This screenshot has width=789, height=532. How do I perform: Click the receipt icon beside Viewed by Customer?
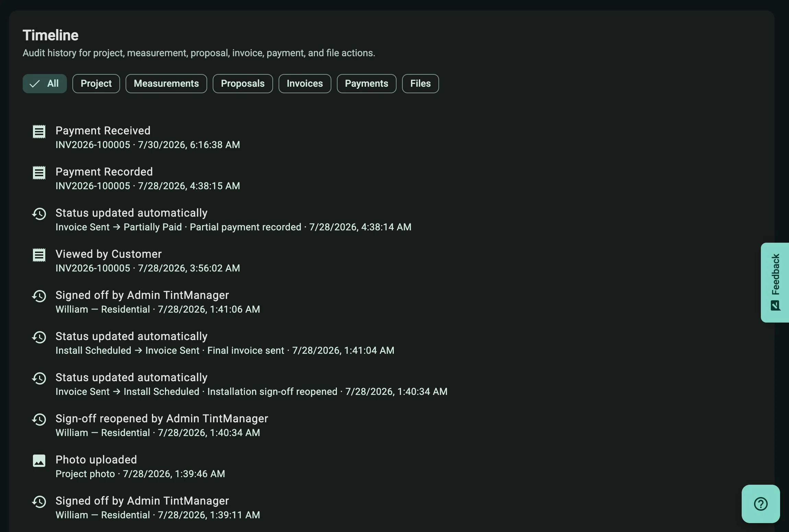39,255
